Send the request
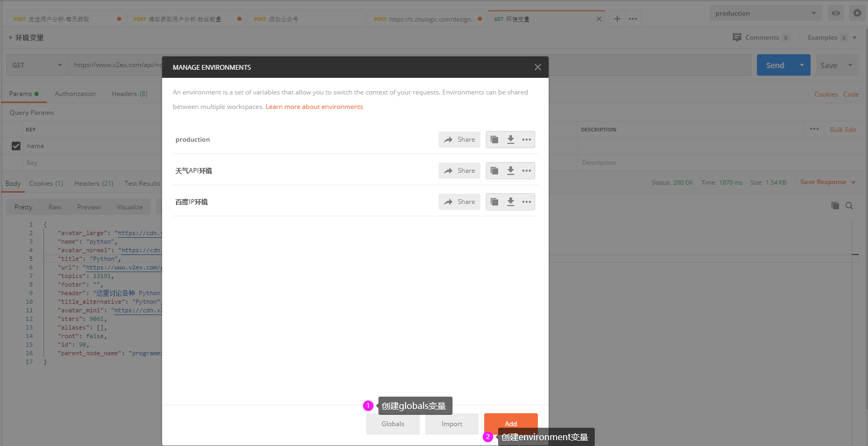This screenshot has height=446, width=868. pyautogui.click(x=775, y=65)
